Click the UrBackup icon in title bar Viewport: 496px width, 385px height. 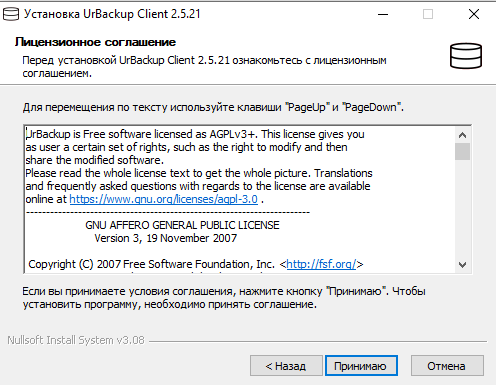tap(11, 14)
